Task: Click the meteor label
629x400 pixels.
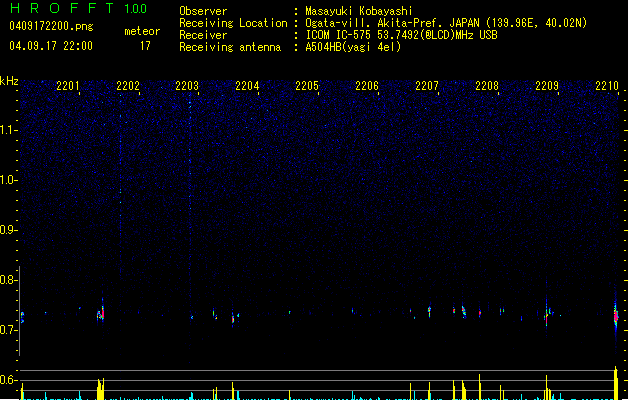Action: coord(142,31)
